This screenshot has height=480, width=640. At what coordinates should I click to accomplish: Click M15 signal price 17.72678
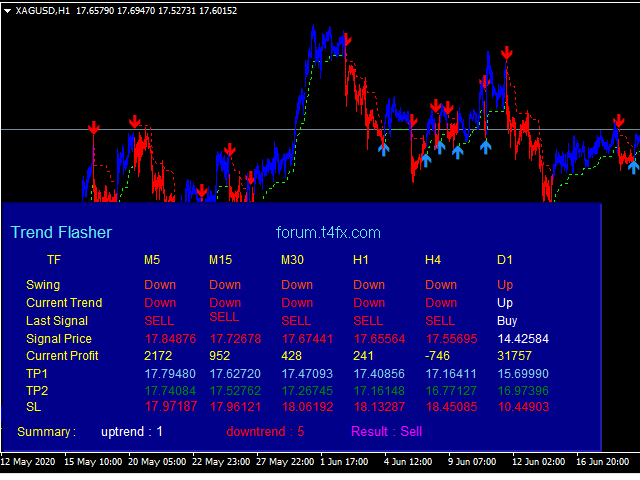[x=235, y=339]
